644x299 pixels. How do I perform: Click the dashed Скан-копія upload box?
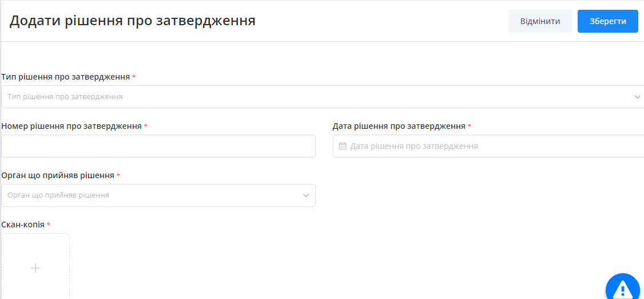[x=35, y=267]
